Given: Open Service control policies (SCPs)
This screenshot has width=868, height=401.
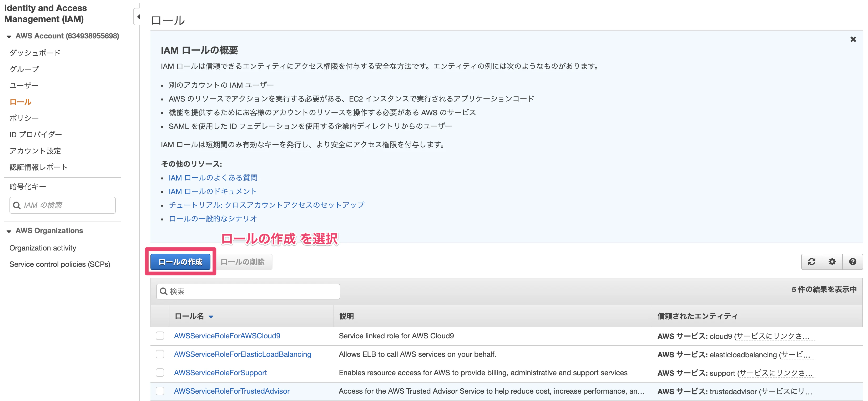Looking at the screenshot, I should pos(60,264).
